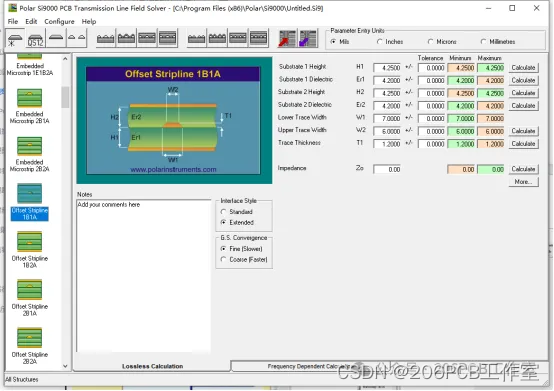Calculate Substrate 2 Dielectric Er2

(523, 106)
